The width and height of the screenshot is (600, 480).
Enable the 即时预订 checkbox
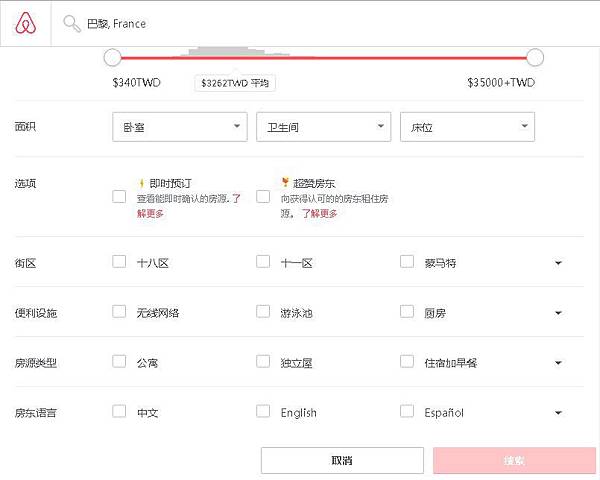pyautogui.click(x=120, y=196)
